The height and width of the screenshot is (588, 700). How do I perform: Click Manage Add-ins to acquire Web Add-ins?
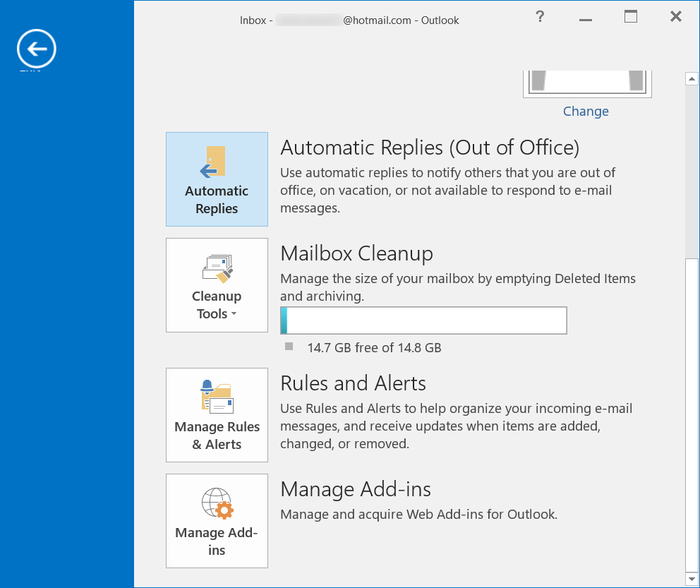coord(217,521)
